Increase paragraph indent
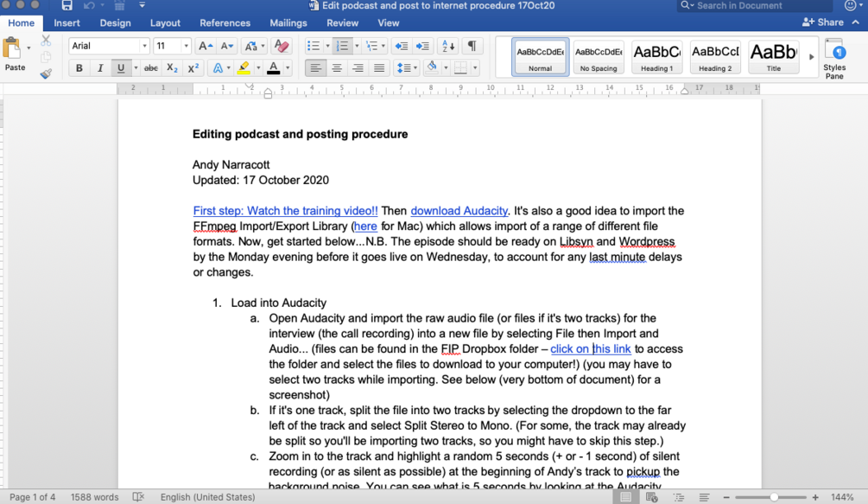This screenshot has width=868, height=504. pos(423,46)
